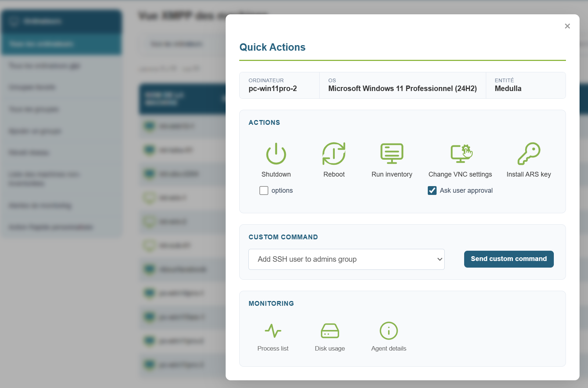The height and width of the screenshot is (388, 588).
Task: Open the Process list monitor
Action: pyautogui.click(x=273, y=331)
